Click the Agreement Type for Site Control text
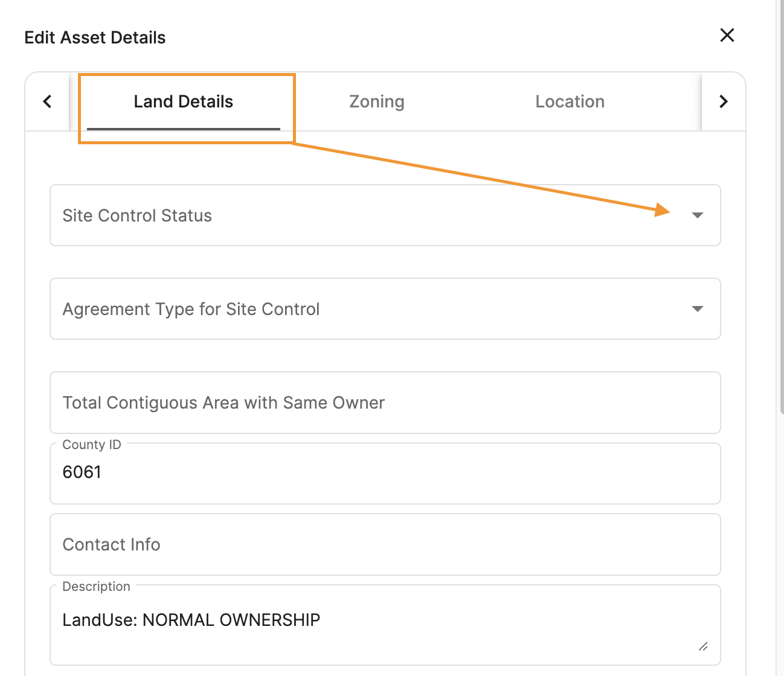784x676 pixels. click(191, 310)
